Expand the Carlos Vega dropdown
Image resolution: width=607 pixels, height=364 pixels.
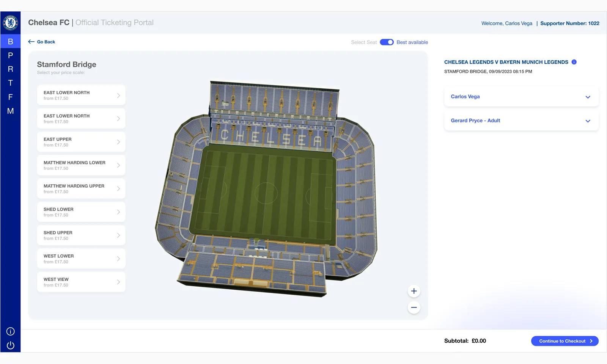(x=521, y=97)
